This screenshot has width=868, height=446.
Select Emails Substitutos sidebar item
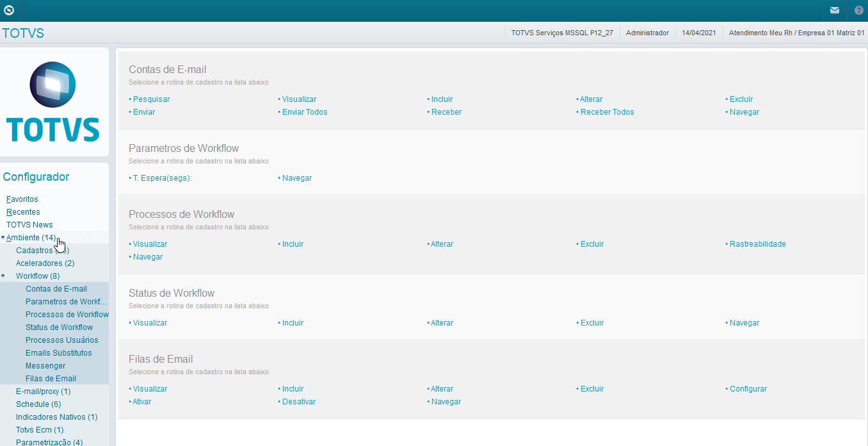pyautogui.click(x=59, y=353)
